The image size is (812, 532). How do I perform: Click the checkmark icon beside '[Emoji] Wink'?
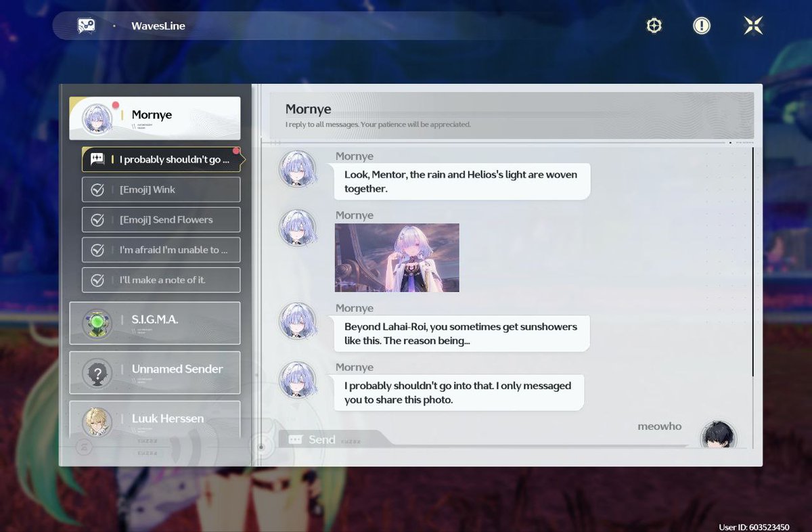[97, 190]
